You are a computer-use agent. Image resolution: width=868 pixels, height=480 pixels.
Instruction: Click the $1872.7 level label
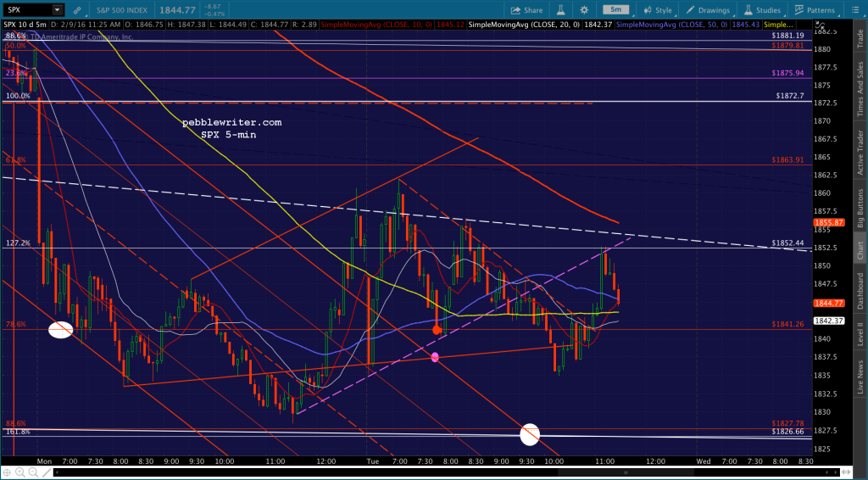coord(790,97)
